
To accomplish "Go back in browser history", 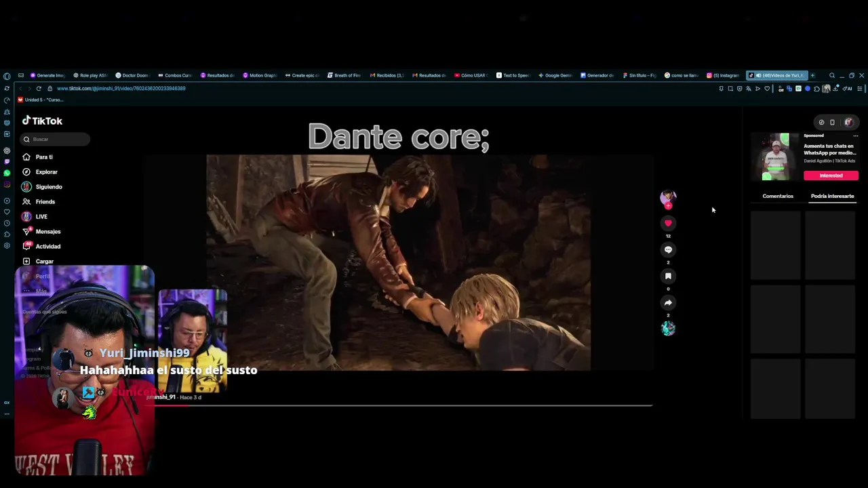I will coord(20,88).
